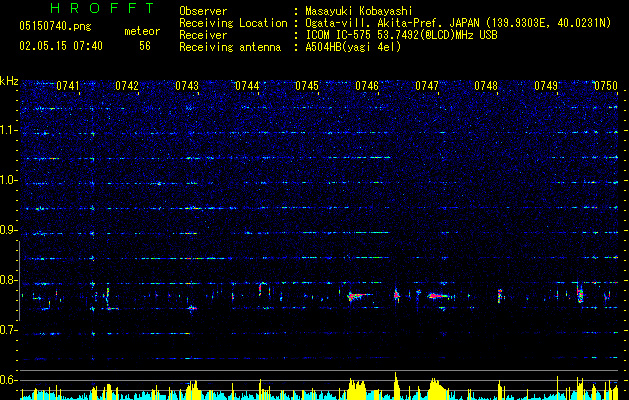This screenshot has height=400, width=629.
Task: Click the 1.1 frequency axis label
Action: [9, 130]
